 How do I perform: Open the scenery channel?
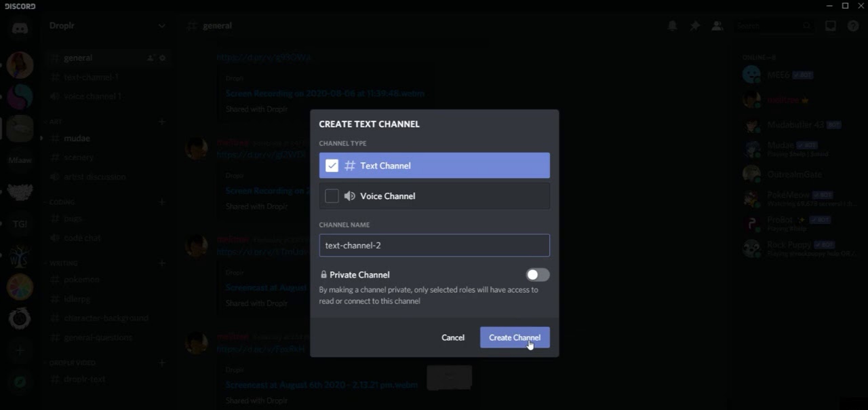click(107, 157)
